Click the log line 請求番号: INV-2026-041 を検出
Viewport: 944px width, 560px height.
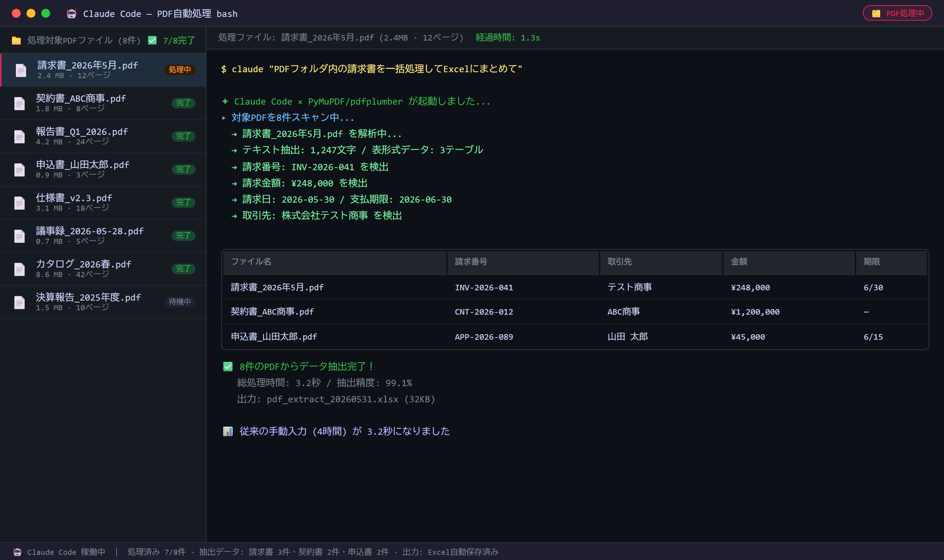point(310,167)
